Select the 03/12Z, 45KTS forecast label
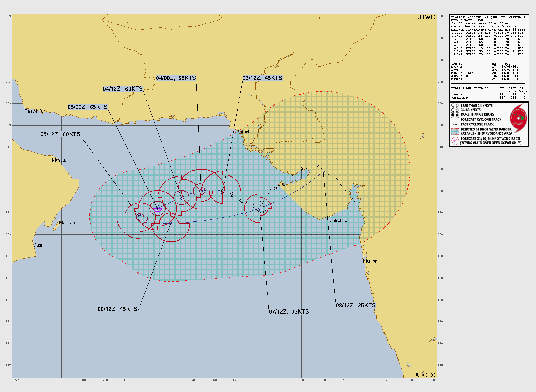Image resolution: width=536 pixels, height=392 pixels. (x=262, y=78)
